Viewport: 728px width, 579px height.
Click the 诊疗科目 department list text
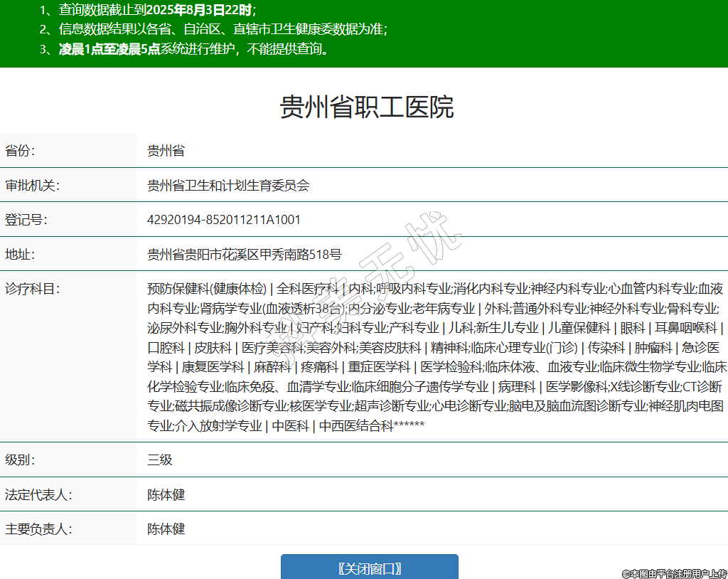tap(434, 357)
